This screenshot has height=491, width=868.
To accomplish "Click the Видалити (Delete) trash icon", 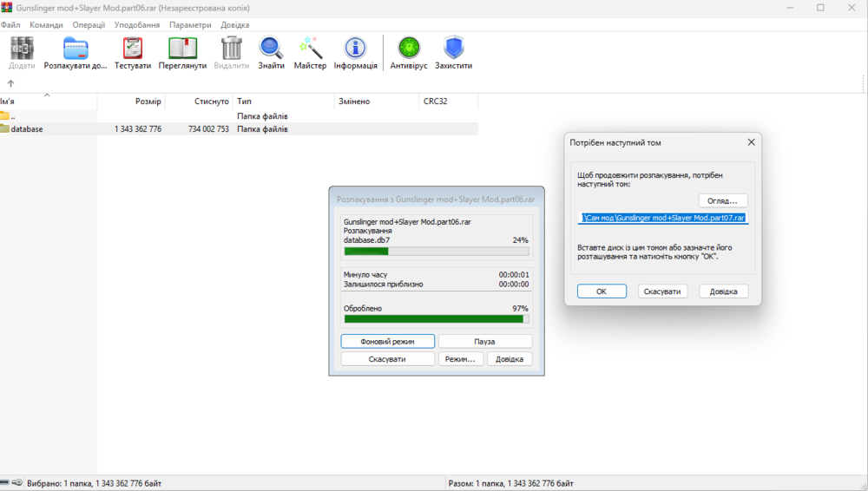I will [232, 49].
